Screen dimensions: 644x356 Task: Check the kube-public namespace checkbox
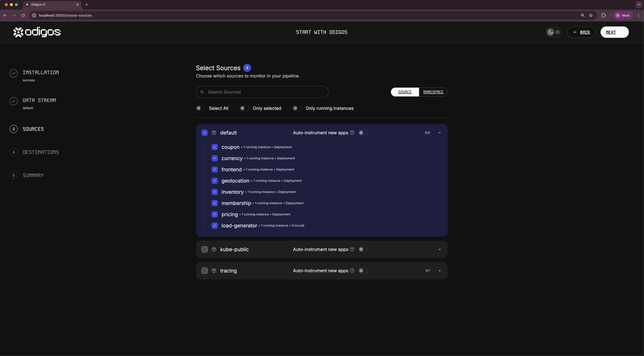click(x=205, y=249)
